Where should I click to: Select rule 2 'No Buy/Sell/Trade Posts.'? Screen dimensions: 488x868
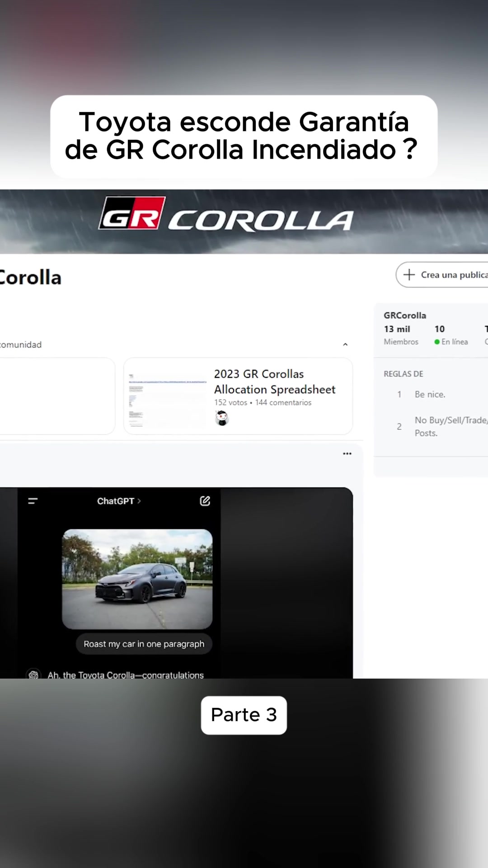pyautogui.click(x=443, y=426)
